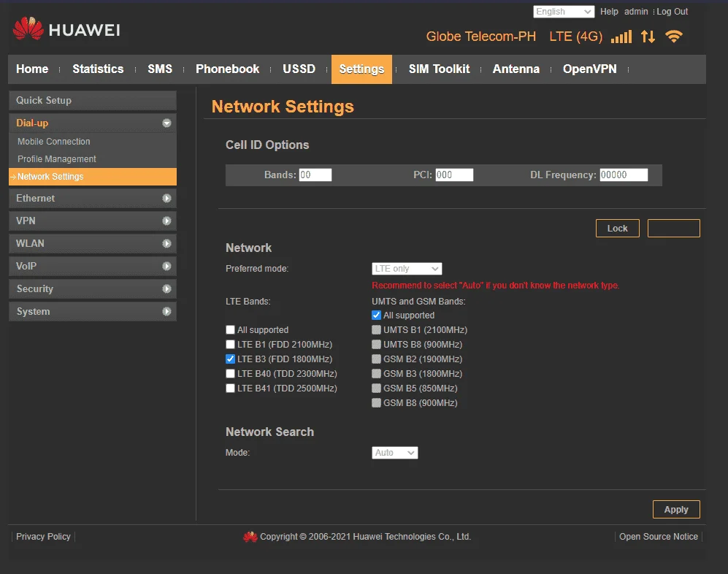Image resolution: width=728 pixels, height=574 pixels.
Task: Open Preferred mode LTE only dropdown
Action: 407,269
